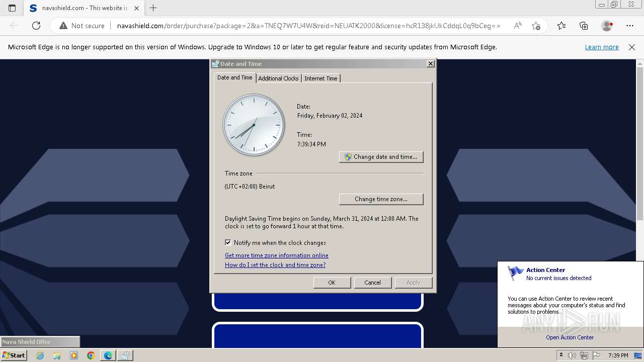This screenshot has width=644, height=362.
Task: Launch Internet Explorer from taskbar
Action: 40,355
